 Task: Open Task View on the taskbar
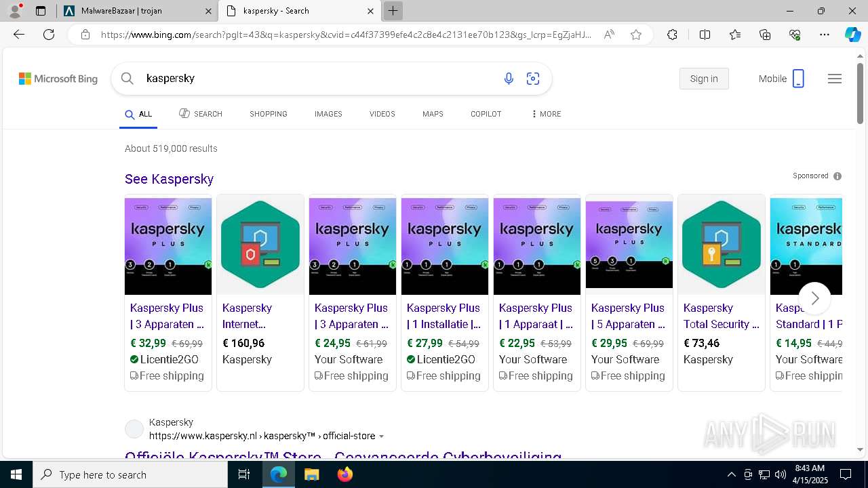tap(244, 474)
